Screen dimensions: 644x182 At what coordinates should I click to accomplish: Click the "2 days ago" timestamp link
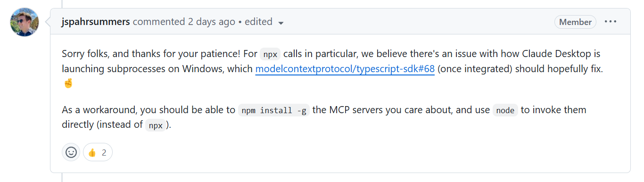click(x=211, y=22)
